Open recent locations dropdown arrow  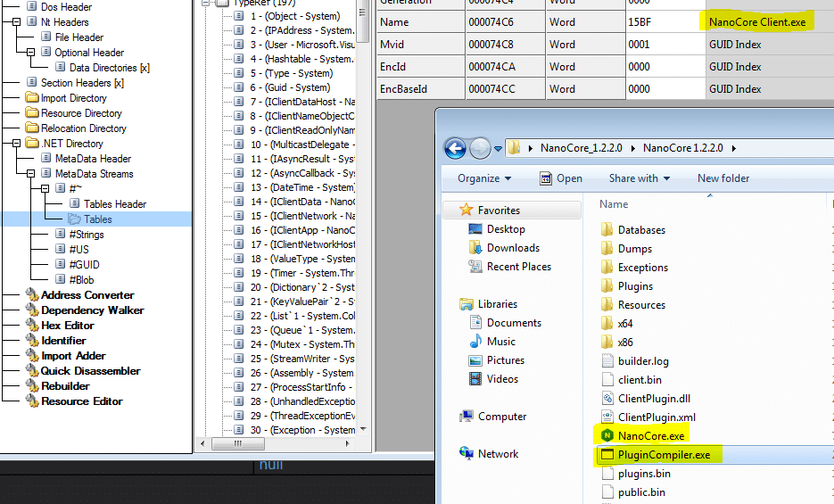click(498, 149)
